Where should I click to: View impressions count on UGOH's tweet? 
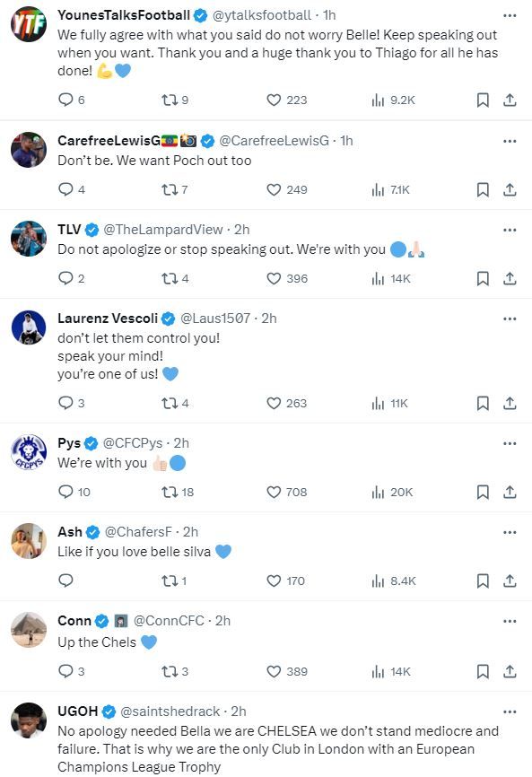coord(376,772)
